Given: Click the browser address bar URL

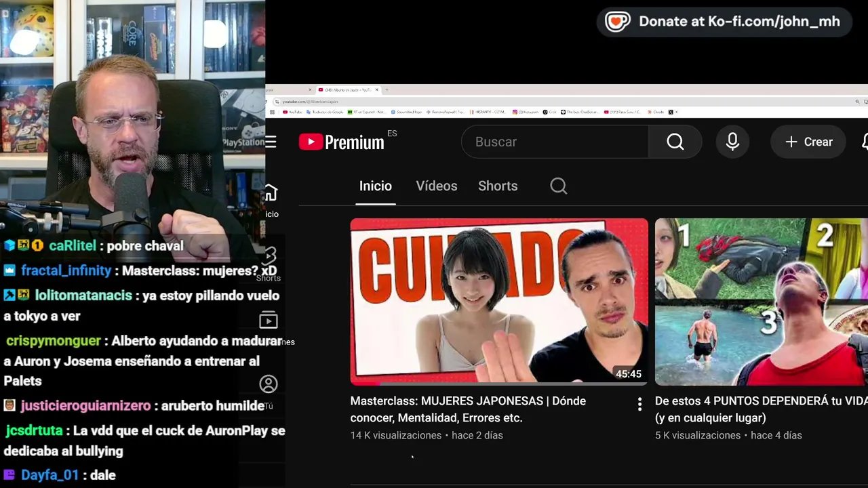Looking at the screenshot, I should 310,102.
